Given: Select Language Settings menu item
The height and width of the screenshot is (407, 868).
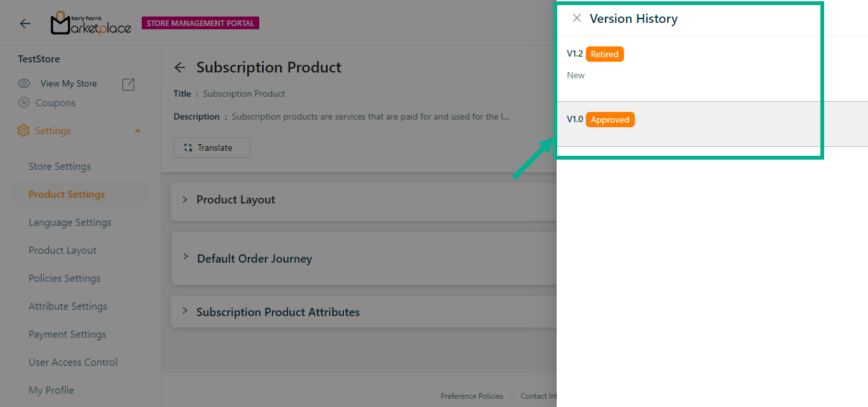Looking at the screenshot, I should pyautogui.click(x=70, y=223).
